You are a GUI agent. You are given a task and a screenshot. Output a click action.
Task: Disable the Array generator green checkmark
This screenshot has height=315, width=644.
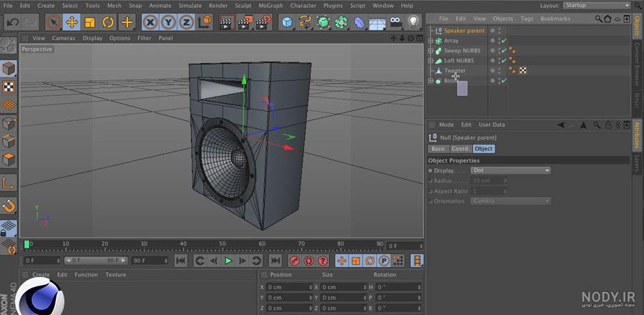[504, 41]
